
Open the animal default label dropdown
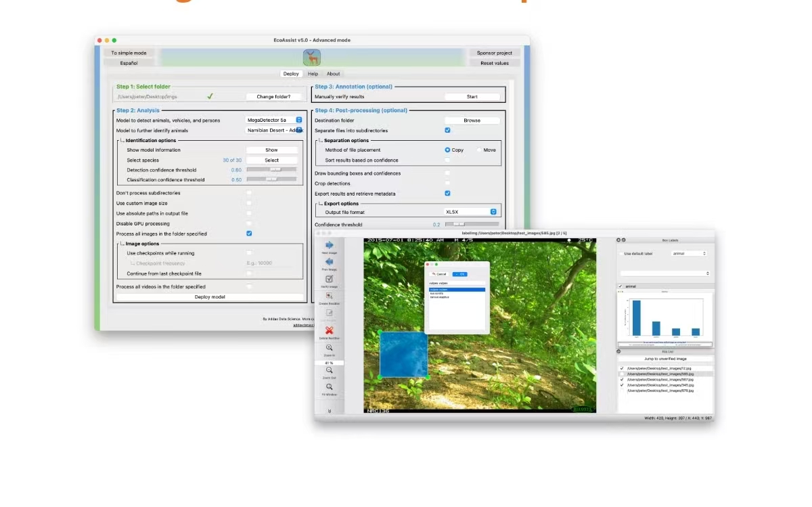pyautogui.click(x=689, y=254)
